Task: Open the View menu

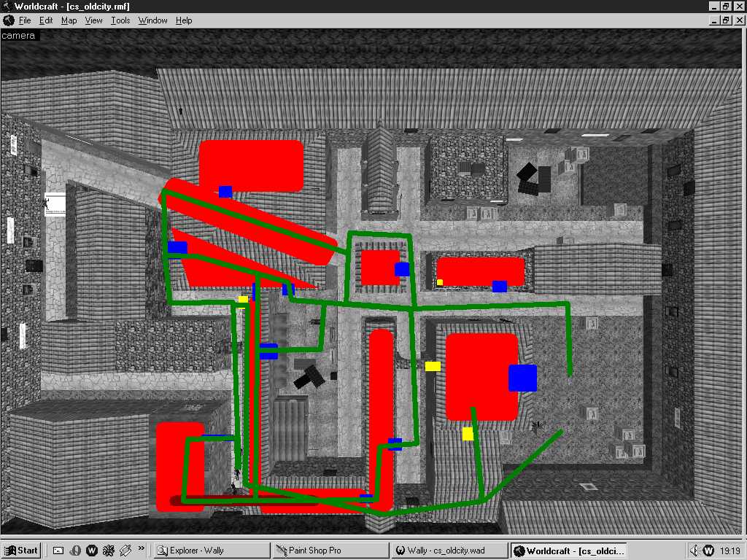Action: (x=93, y=20)
